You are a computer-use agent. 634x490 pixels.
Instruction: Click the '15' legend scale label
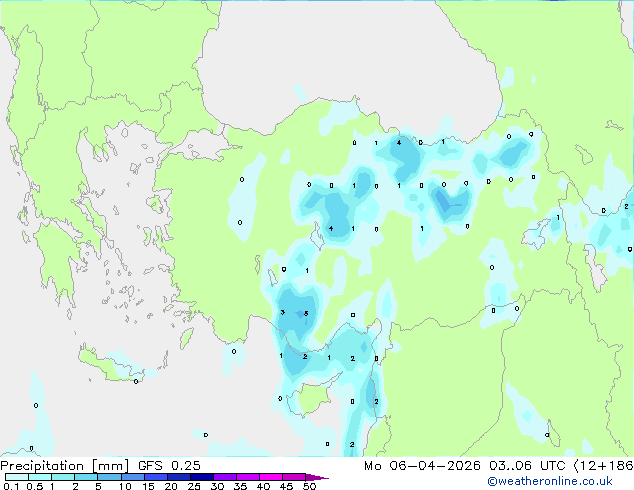click(x=148, y=486)
